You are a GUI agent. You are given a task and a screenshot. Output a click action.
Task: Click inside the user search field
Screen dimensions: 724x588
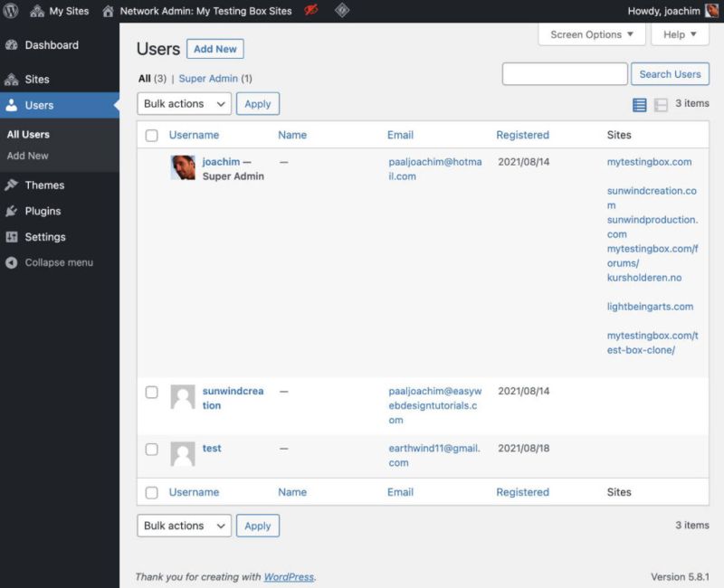pos(566,73)
